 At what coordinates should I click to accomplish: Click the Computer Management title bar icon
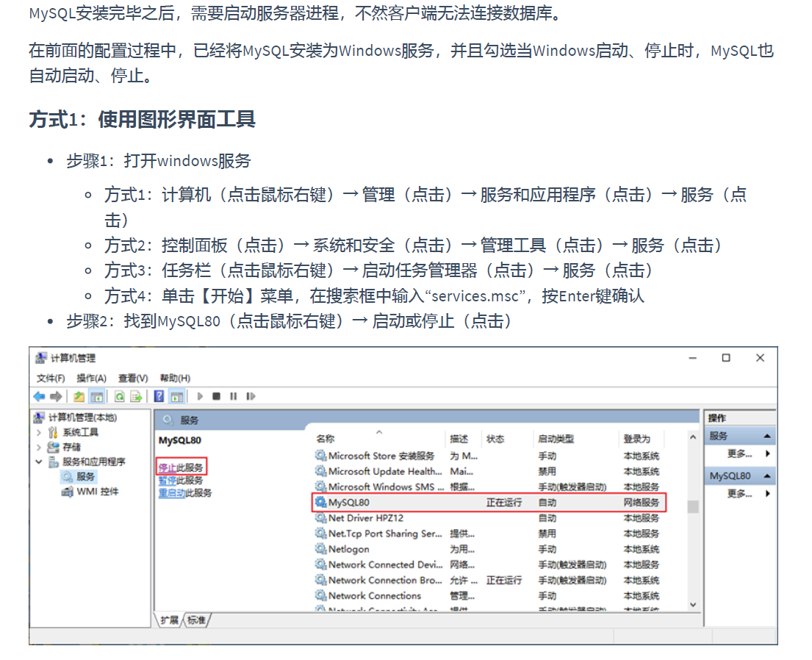point(41,358)
